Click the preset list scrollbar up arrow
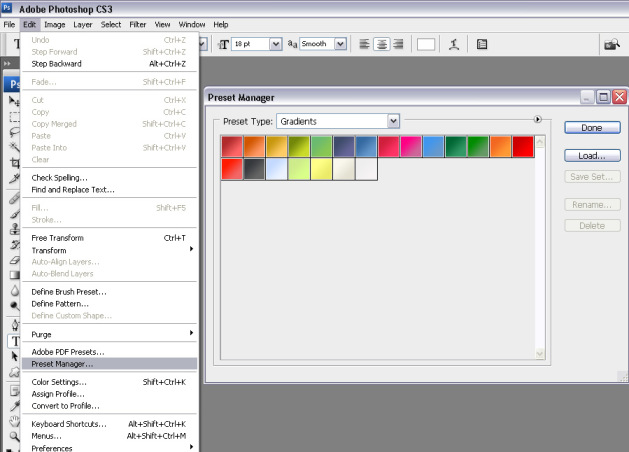The width and height of the screenshot is (629, 452). [x=540, y=142]
